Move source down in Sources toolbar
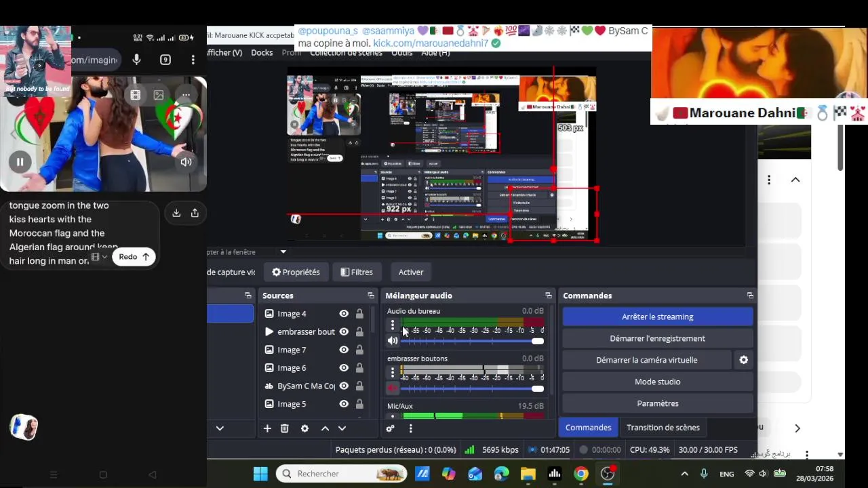This screenshot has width=868, height=488. tap(342, 428)
